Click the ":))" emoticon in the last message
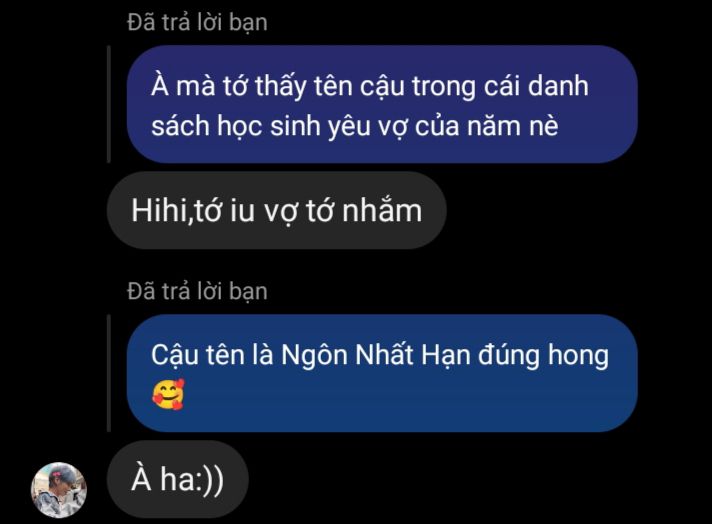712x524 pixels. pyautogui.click(x=209, y=480)
